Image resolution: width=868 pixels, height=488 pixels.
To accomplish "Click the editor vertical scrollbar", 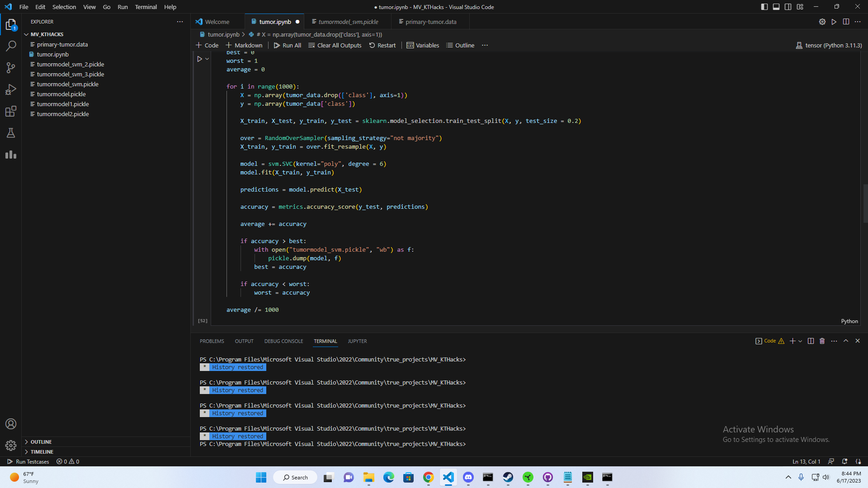I will click(x=864, y=203).
